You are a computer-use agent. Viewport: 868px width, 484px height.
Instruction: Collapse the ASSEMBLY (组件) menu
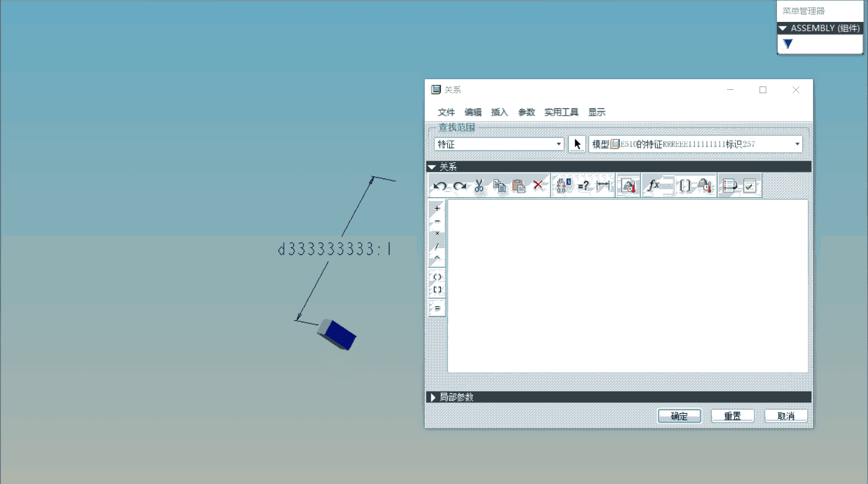coord(820,28)
